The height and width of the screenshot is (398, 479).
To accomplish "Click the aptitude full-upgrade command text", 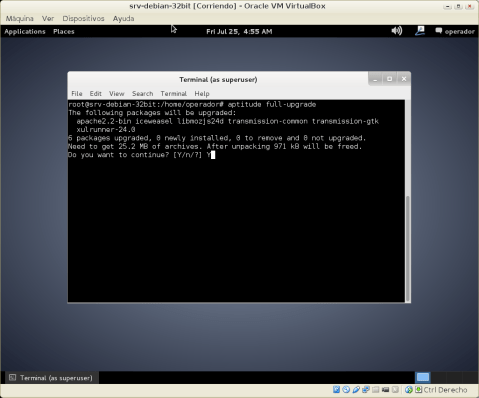I will pyautogui.click(x=272, y=104).
